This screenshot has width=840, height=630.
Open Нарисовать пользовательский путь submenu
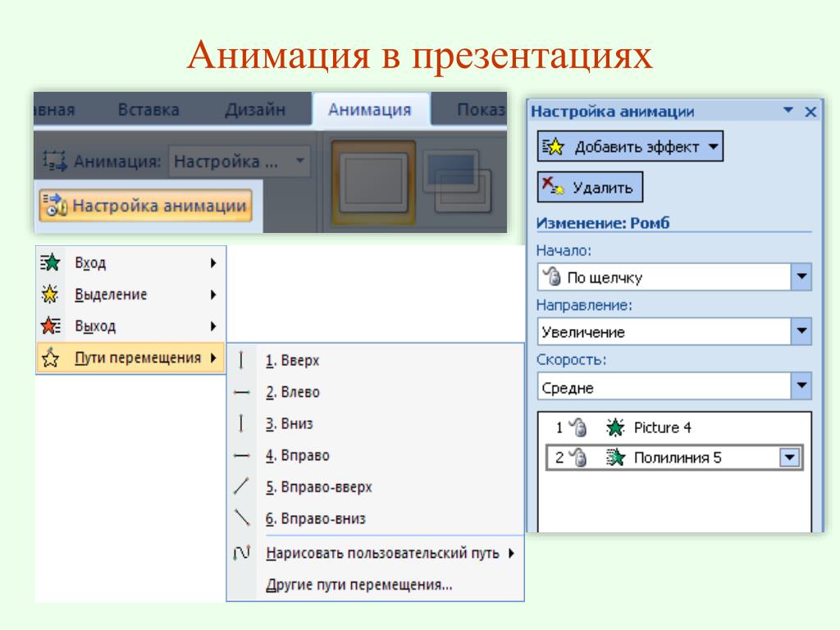(x=375, y=553)
